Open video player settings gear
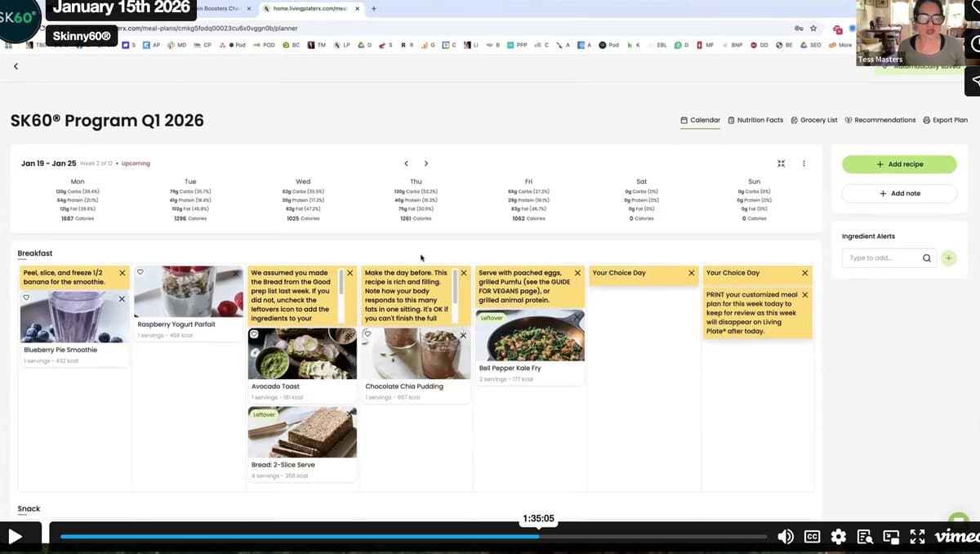980x554 pixels. coord(838,537)
